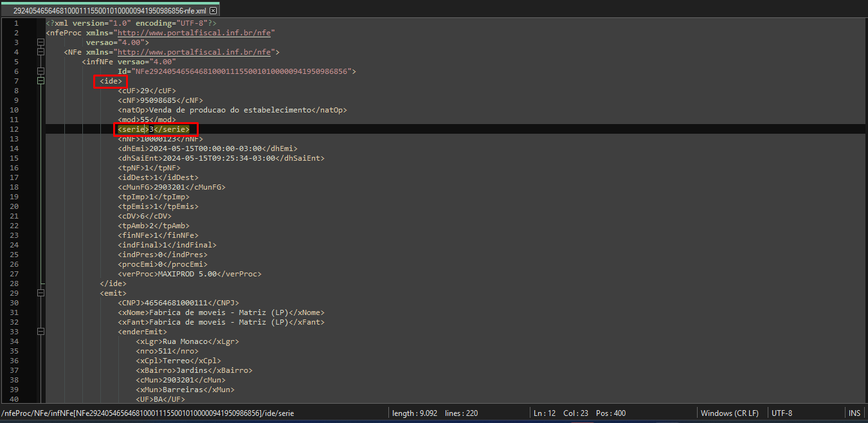Select the nfe.xml document tab

[x=109, y=11]
